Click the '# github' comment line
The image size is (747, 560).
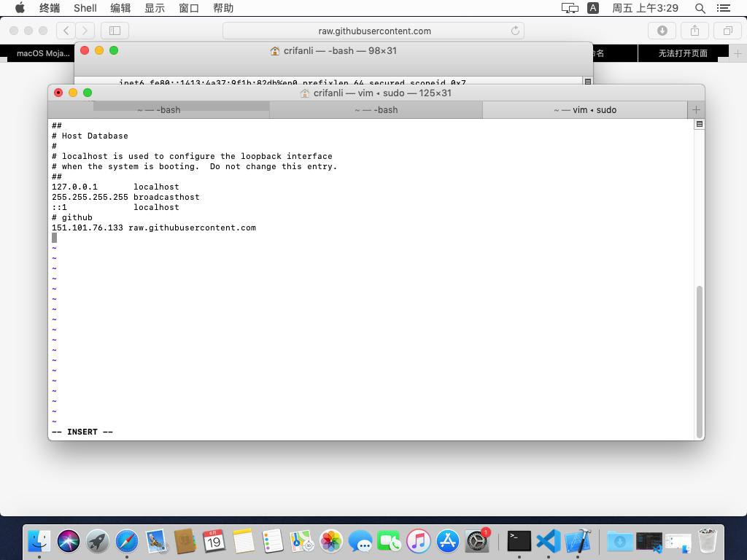pyautogui.click(x=72, y=217)
